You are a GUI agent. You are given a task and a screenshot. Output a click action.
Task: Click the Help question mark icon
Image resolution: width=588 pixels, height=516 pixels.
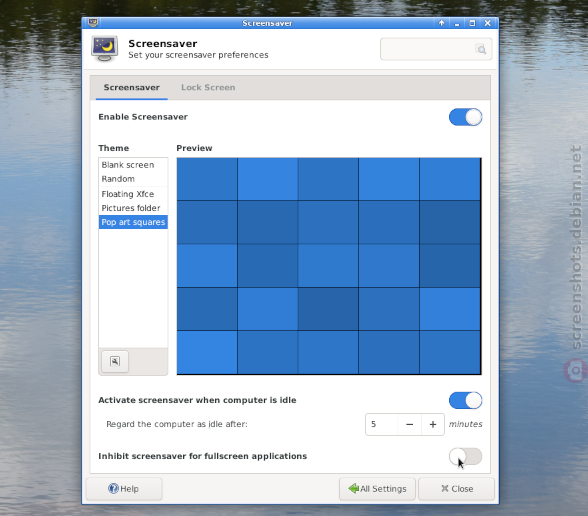(x=113, y=488)
